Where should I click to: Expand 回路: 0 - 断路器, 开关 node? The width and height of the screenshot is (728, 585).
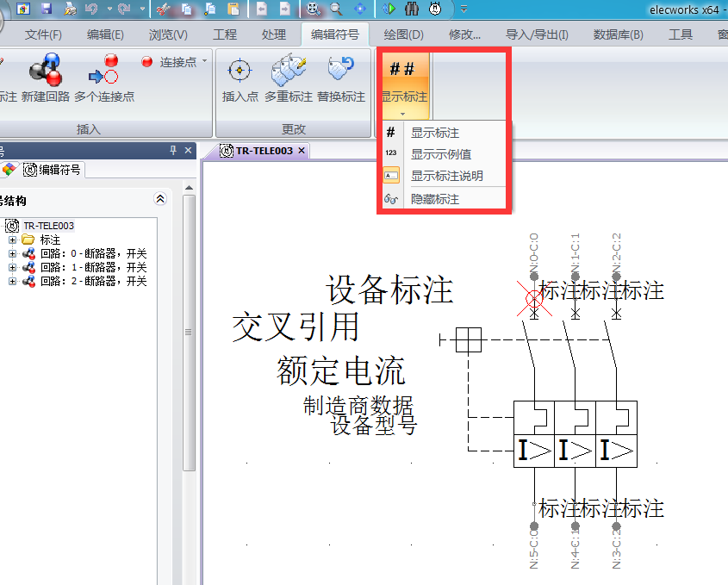(x=12, y=254)
